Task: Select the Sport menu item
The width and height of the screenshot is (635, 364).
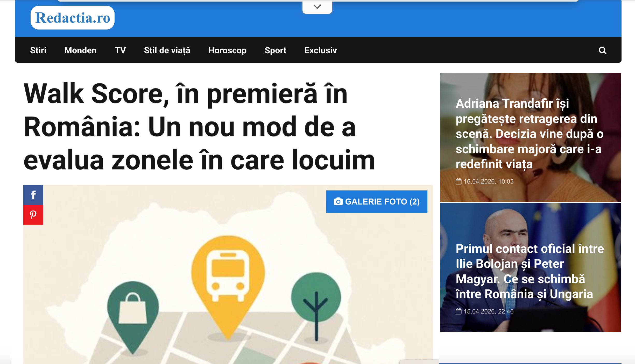Action: [x=275, y=50]
